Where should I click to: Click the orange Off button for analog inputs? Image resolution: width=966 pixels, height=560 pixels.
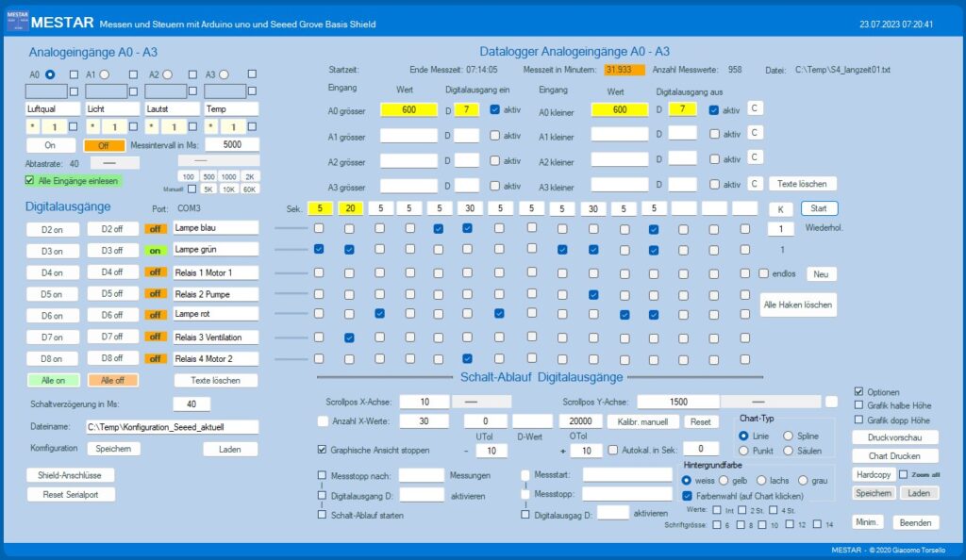point(105,145)
